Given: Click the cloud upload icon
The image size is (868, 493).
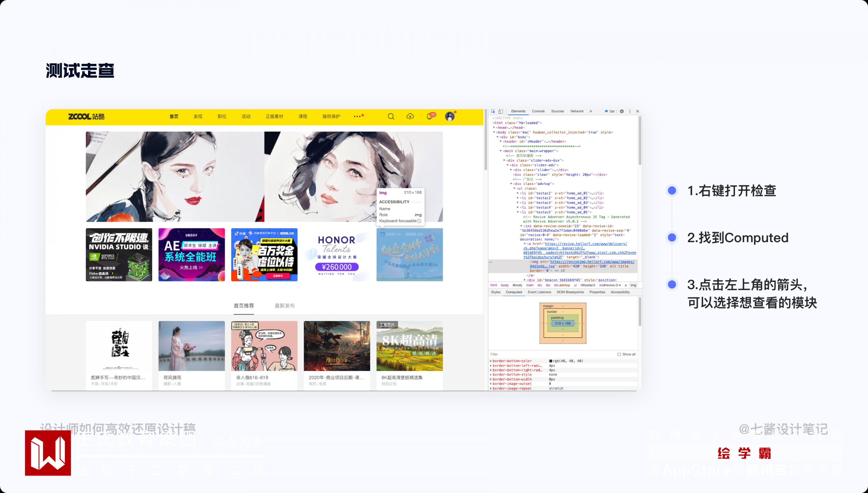Looking at the screenshot, I should click(x=410, y=117).
